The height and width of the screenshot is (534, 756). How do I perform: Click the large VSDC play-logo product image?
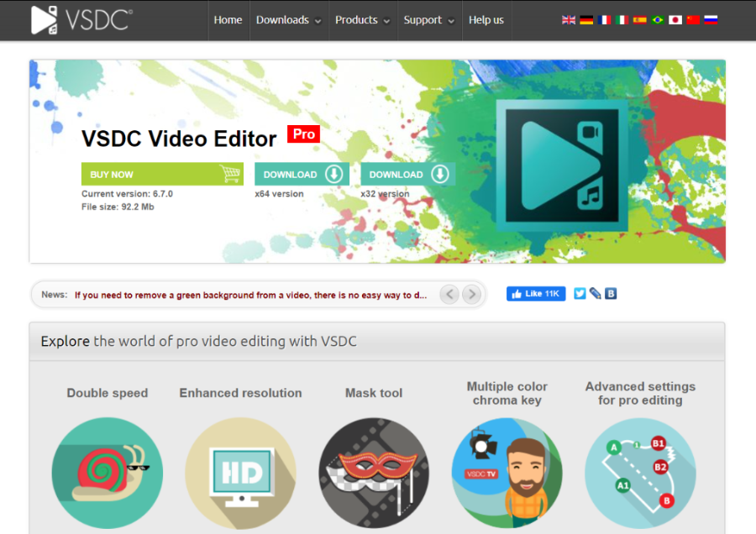click(562, 165)
